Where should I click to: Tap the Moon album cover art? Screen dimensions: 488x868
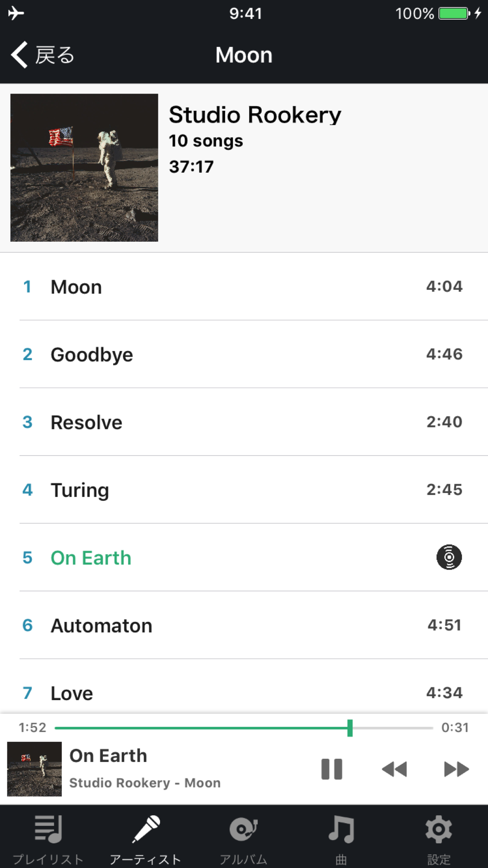click(x=84, y=167)
